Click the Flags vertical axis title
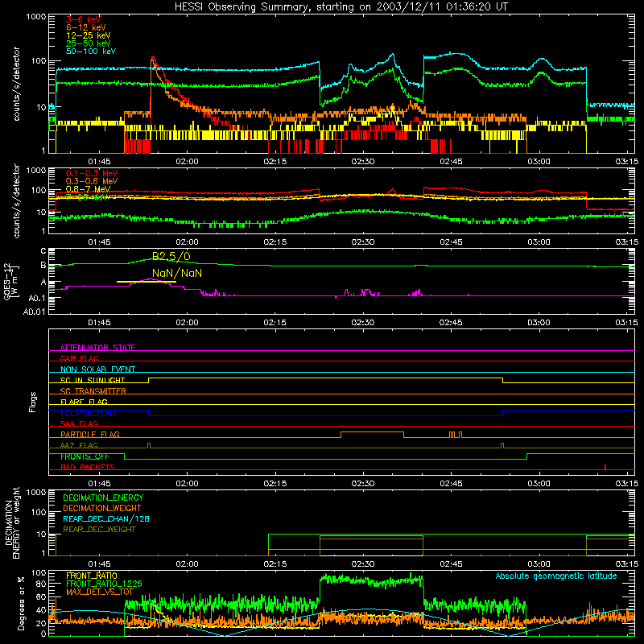Image resolution: width=644 pixels, height=644 pixels. [x=32, y=402]
